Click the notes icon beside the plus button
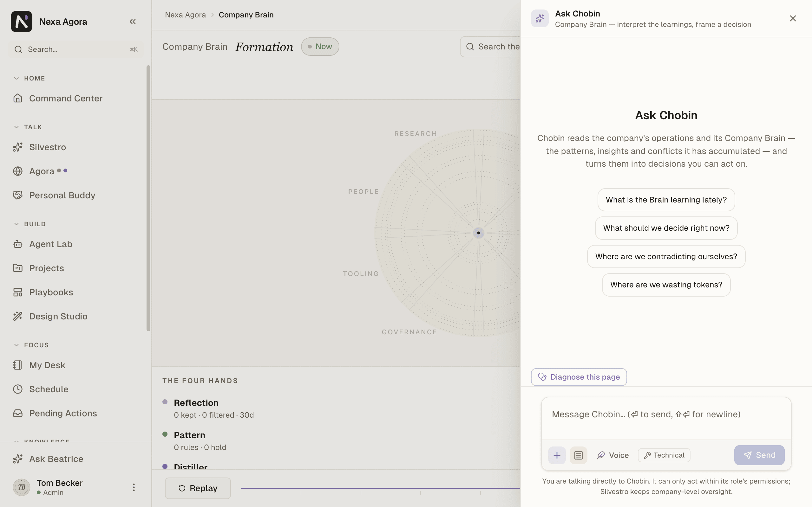The width and height of the screenshot is (812, 507). click(578, 455)
